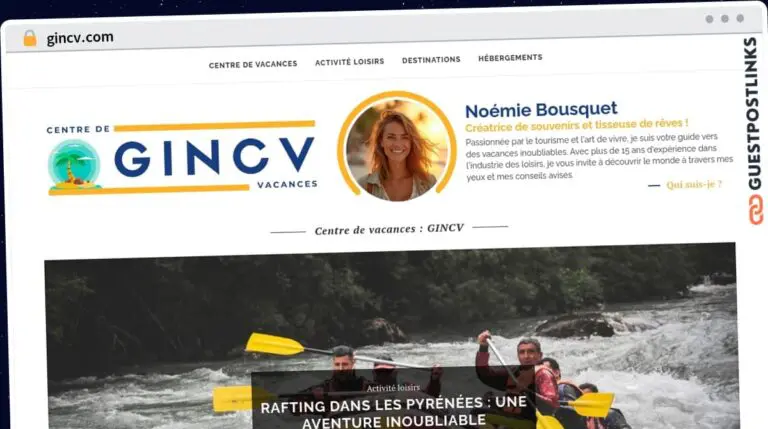Go to the Hébergements menu item

point(510,58)
